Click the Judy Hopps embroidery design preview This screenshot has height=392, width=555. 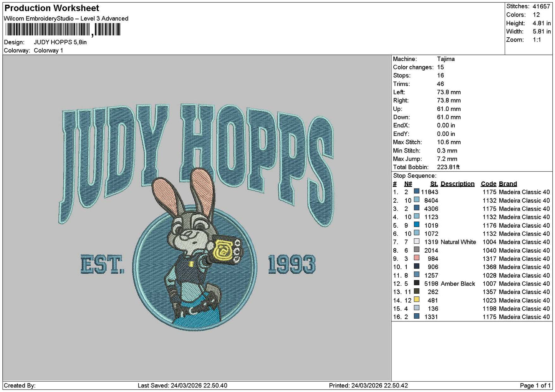coord(197,217)
